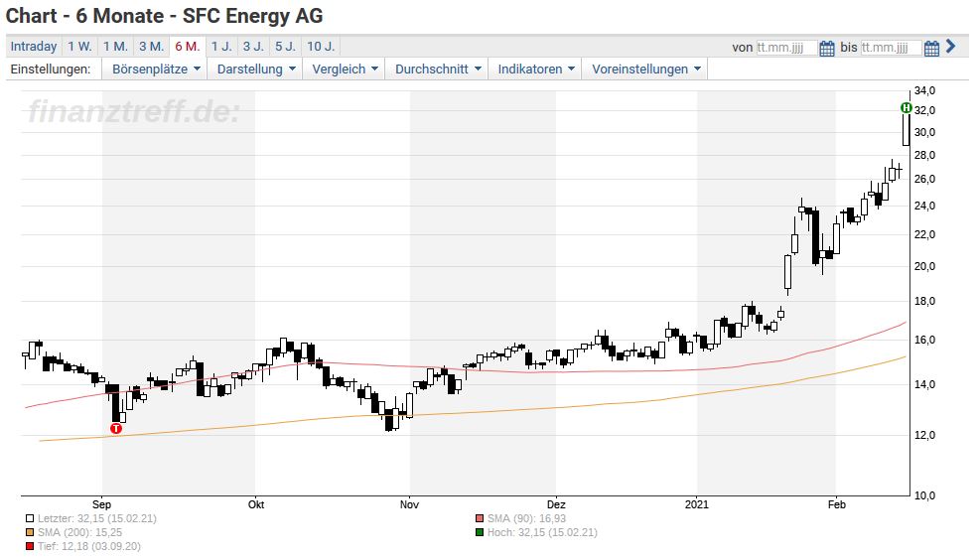Click 'Hoch: 32,15 (15.02.21)' legend text
Image resolution: width=978 pixels, height=560 pixels.
[x=542, y=532]
